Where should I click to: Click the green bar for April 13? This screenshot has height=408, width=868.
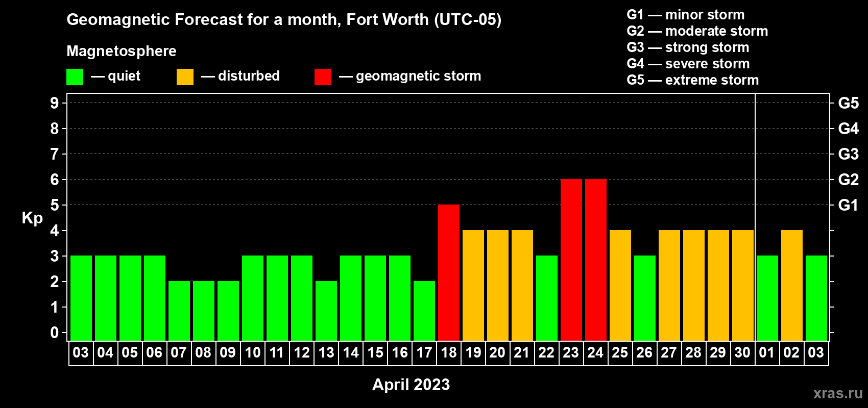click(x=326, y=311)
